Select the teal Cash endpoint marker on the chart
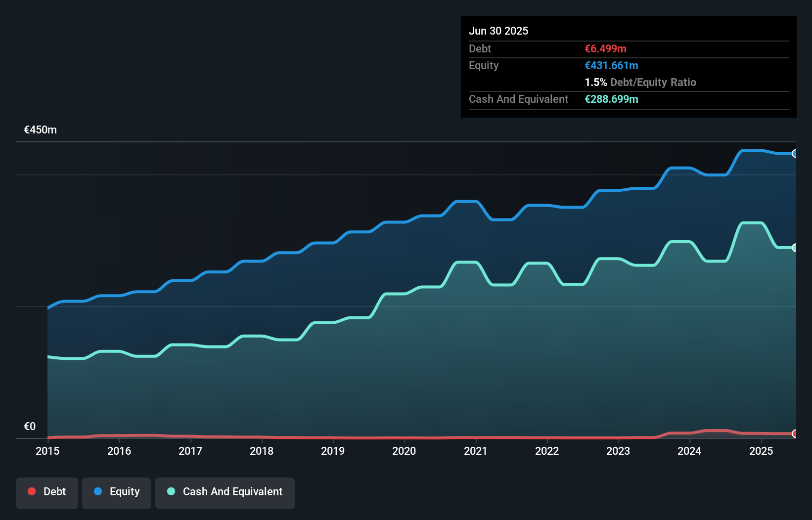This screenshot has width=812, height=520. coord(795,247)
